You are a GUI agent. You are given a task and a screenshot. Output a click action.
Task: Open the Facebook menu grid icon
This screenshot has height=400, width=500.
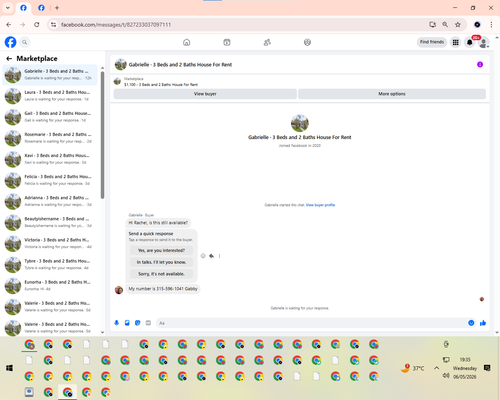[x=455, y=42]
